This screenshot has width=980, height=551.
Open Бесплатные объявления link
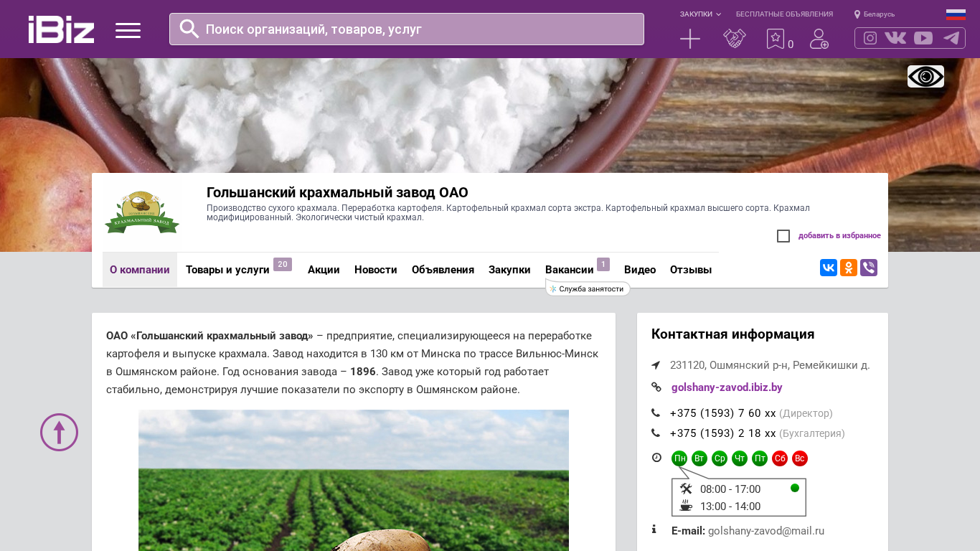[x=784, y=14]
